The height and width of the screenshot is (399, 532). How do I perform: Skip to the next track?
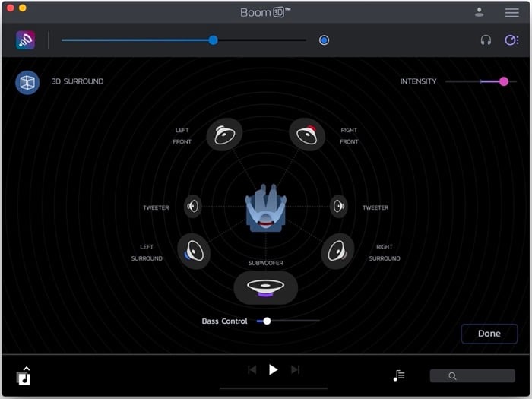[x=295, y=369]
